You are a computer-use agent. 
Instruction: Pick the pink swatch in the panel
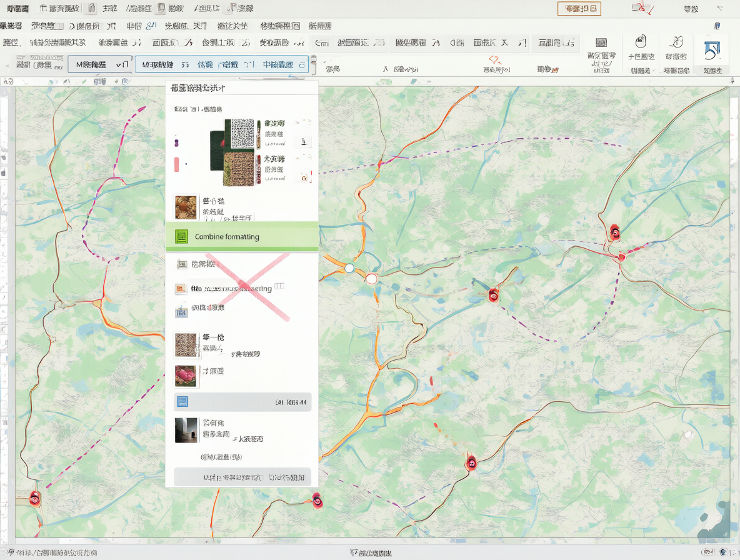[176, 164]
